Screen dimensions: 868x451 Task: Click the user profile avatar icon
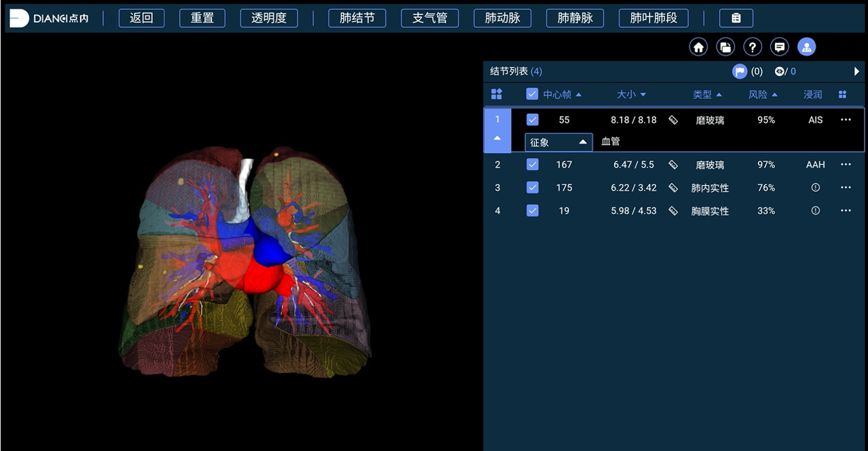(807, 47)
